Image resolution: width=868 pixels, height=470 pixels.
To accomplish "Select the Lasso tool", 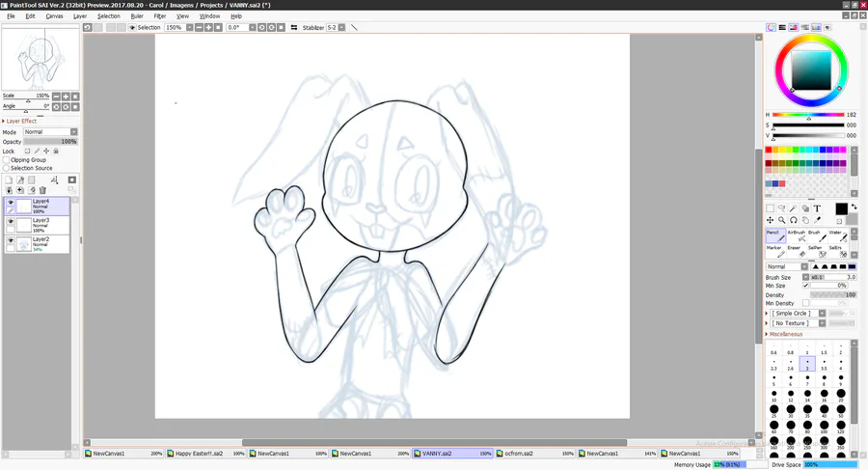I will [x=781, y=208].
